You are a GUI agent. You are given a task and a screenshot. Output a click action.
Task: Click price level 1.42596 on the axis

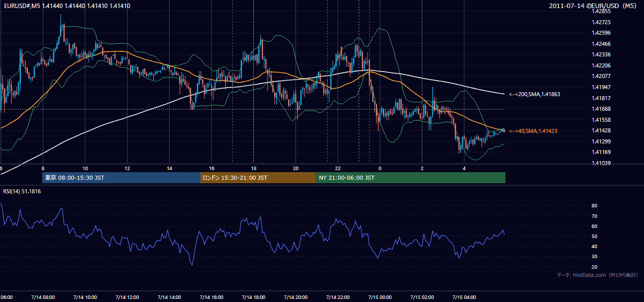pos(601,33)
